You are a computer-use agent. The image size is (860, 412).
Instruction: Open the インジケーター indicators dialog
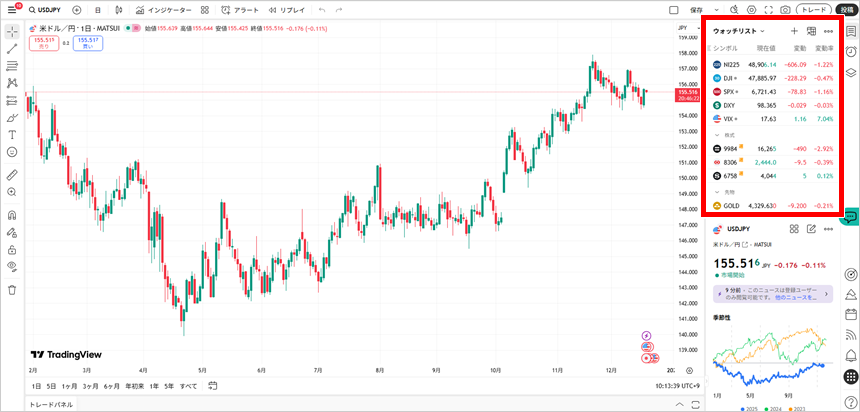click(164, 9)
